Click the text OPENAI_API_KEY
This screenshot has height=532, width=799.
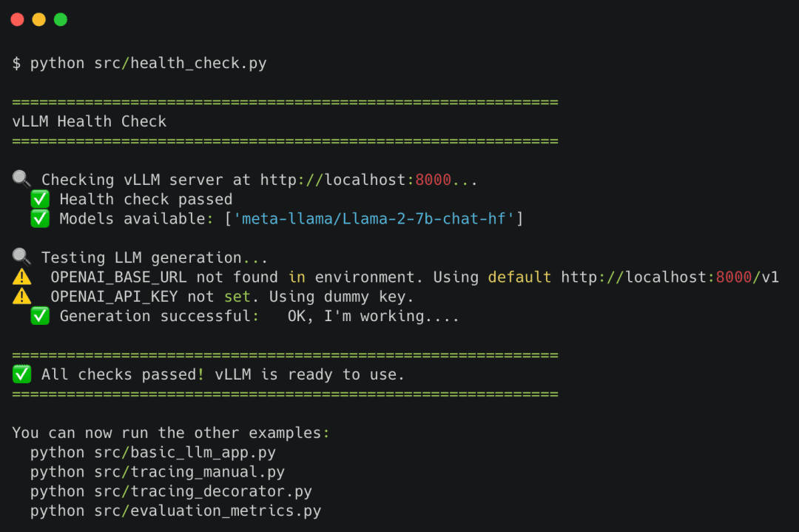pos(114,297)
